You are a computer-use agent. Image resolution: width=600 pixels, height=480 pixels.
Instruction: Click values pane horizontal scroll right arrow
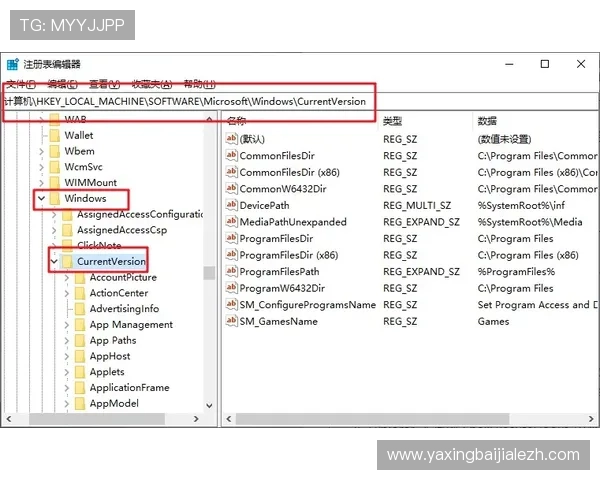pyautogui.click(x=591, y=419)
